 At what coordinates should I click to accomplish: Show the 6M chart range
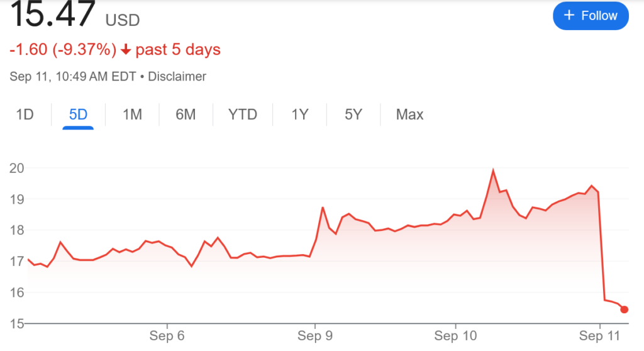(186, 114)
